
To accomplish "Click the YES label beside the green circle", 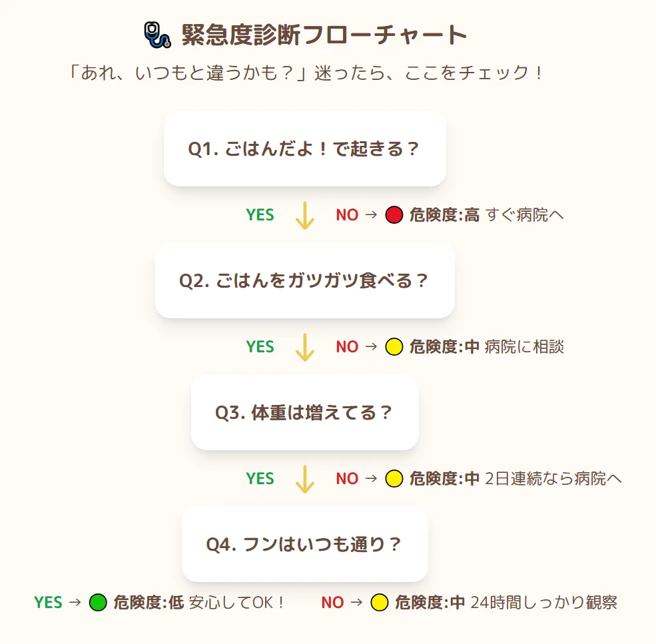I will [x=48, y=603].
